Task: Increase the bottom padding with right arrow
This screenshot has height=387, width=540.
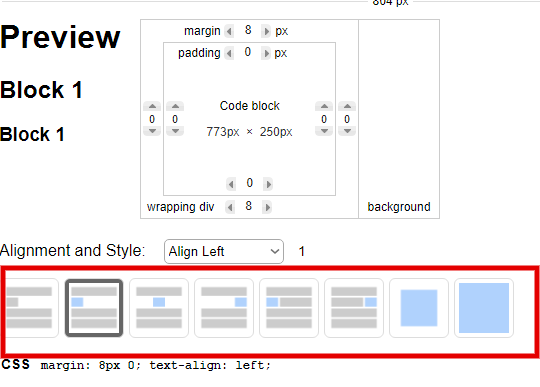Action: pyautogui.click(x=268, y=184)
